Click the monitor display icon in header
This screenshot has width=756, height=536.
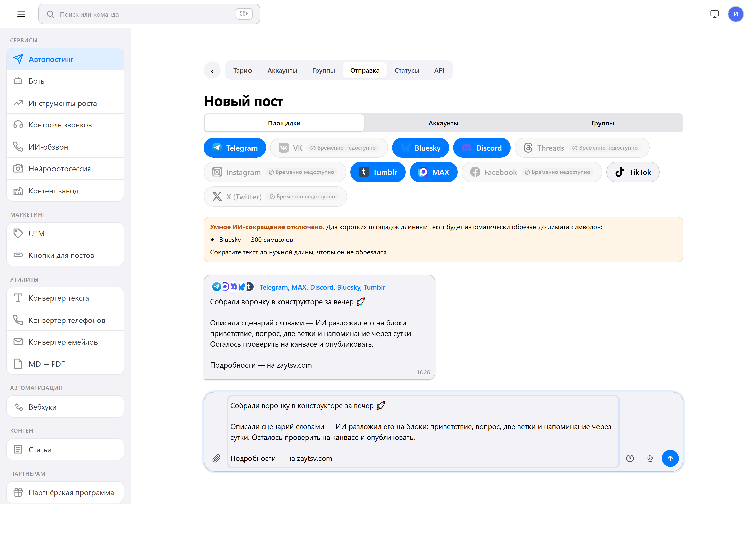click(x=714, y=14)
